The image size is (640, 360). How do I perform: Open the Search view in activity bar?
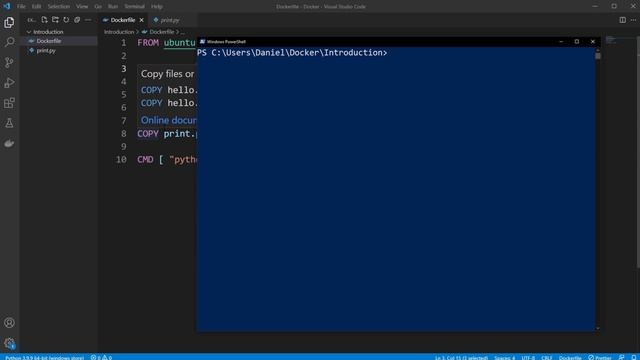coord(9,42)
